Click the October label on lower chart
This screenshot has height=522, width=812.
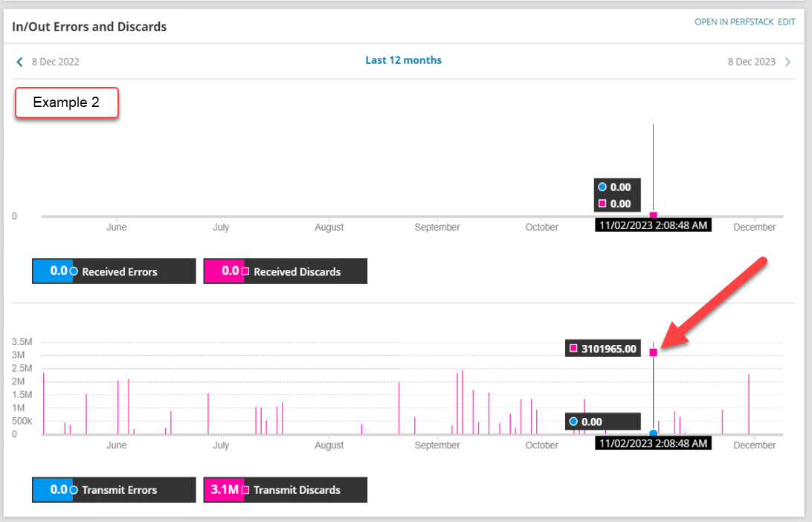point(541,445)
